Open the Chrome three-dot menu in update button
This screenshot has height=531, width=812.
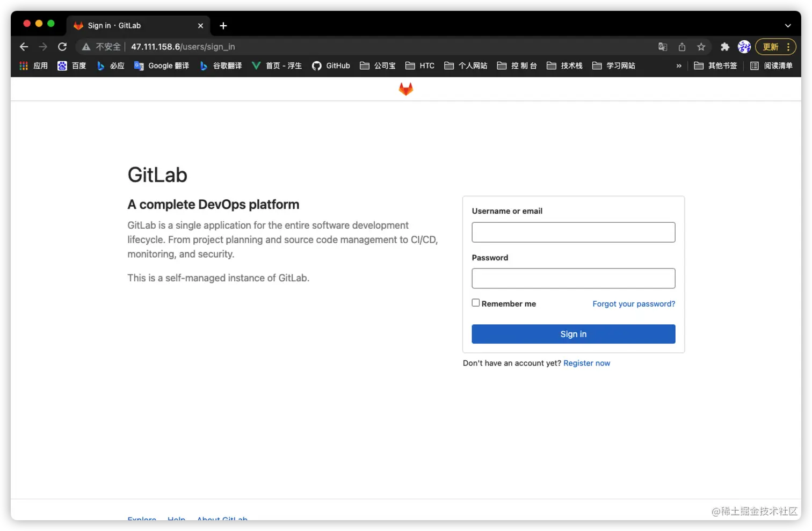click(x=788, y=47)
